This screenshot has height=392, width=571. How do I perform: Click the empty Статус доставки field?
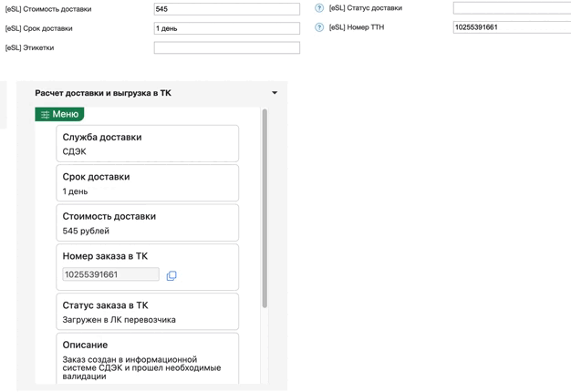pyautogui.click(x=512, y=8)
